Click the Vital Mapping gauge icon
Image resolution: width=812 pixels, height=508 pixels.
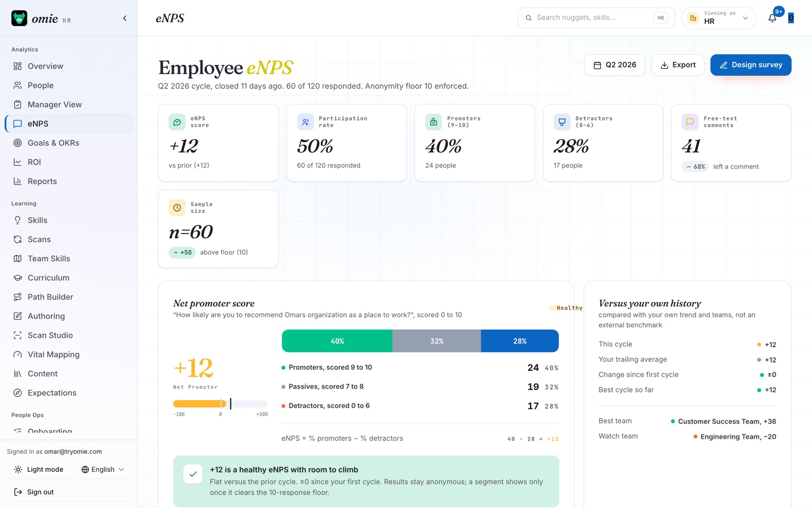point(18,355)
